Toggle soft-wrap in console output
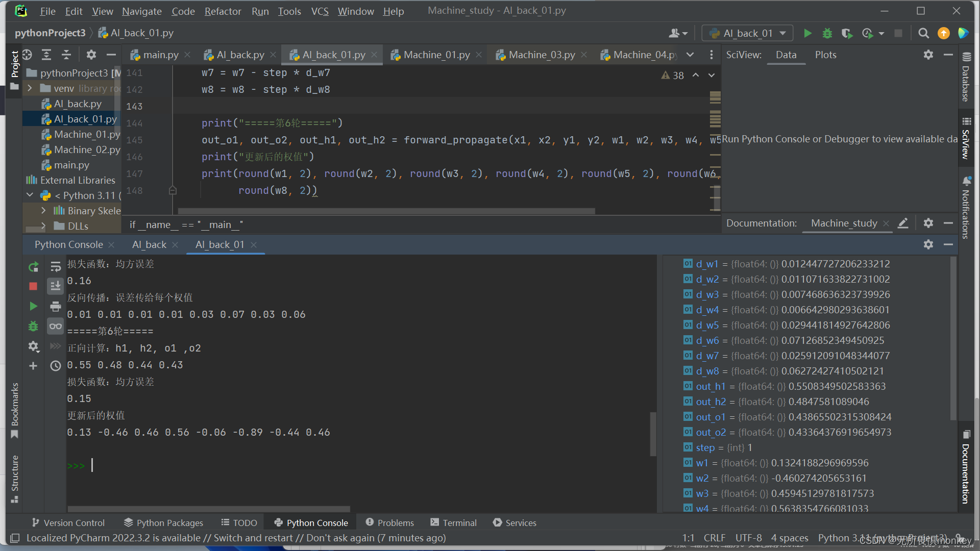Screen dimensions: 980x551 pyautogui.click(x=56, y=266)
